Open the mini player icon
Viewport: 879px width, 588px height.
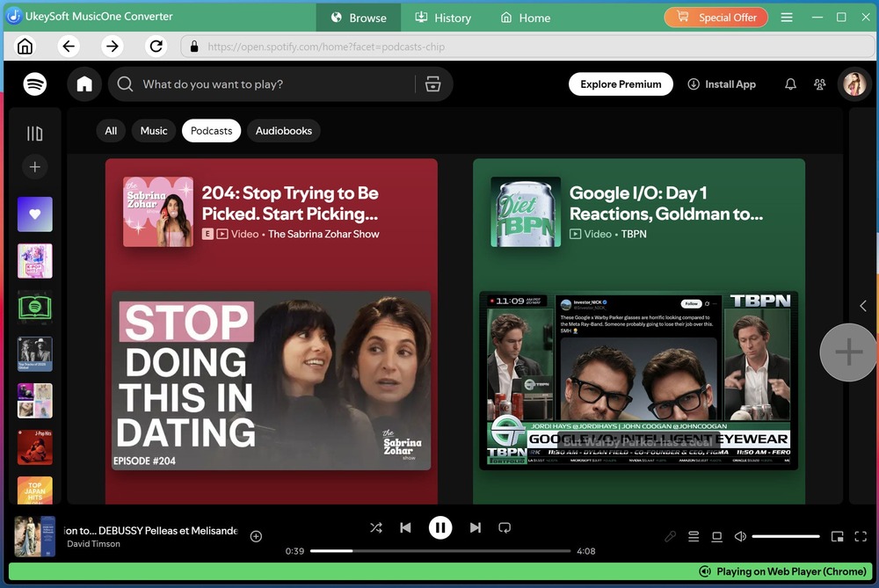point(838,536)
